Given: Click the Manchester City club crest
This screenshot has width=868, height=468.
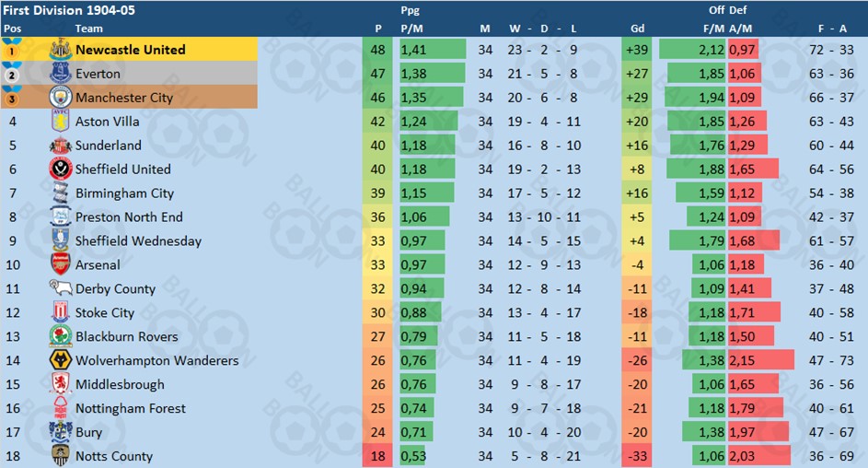Looking at the screenshot, I should [x=60, y=98].
